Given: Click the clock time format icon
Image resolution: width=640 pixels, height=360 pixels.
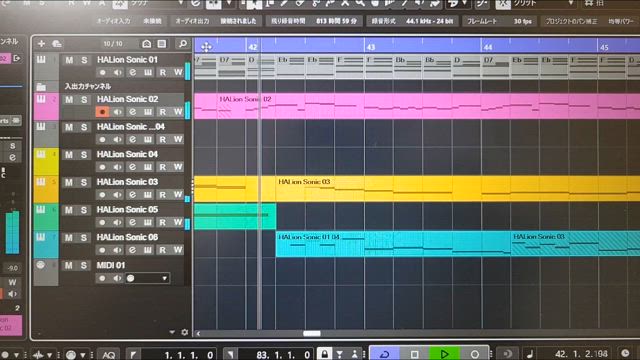Looking at the screenshot, I should (x=625, y=353).
